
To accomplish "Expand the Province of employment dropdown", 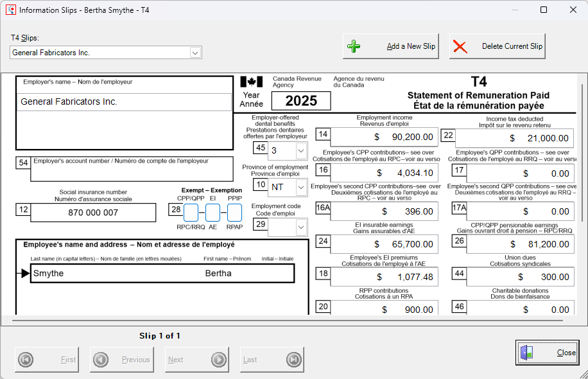I will pyautogui.click(x=301, y=187).
